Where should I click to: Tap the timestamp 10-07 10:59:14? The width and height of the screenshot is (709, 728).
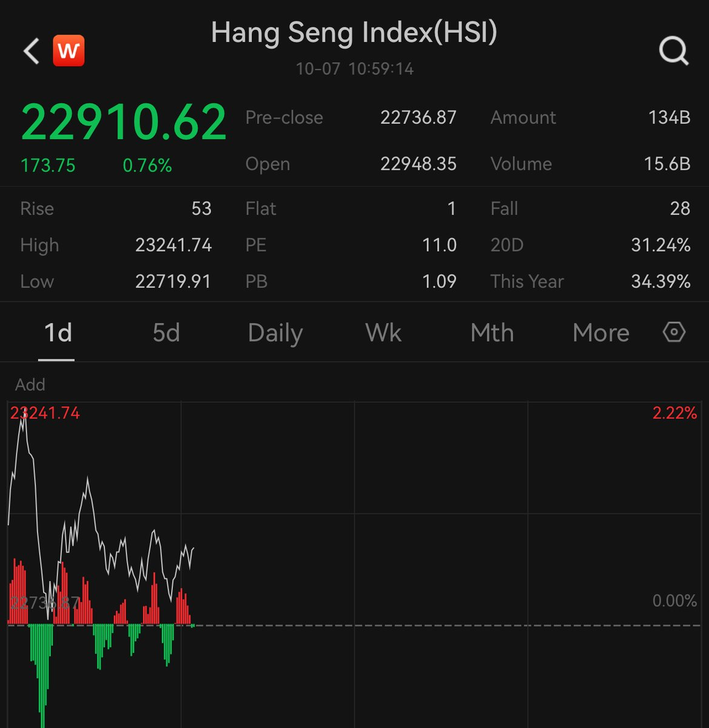(355, 69)
